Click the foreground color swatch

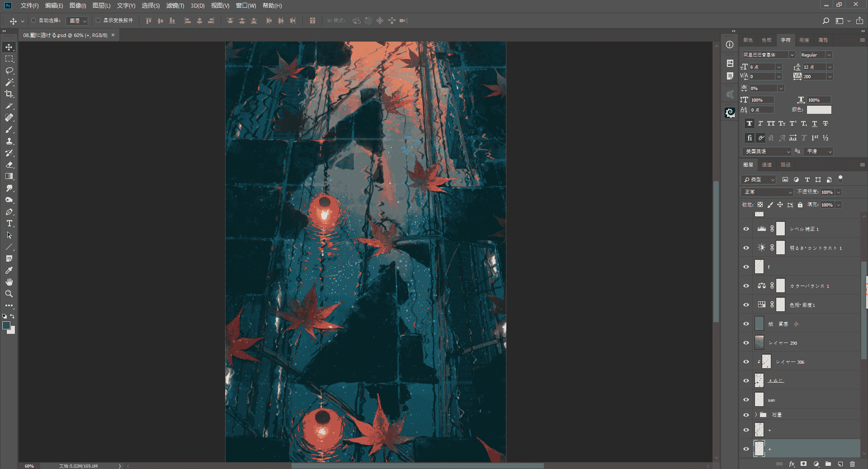pos(6,325)
